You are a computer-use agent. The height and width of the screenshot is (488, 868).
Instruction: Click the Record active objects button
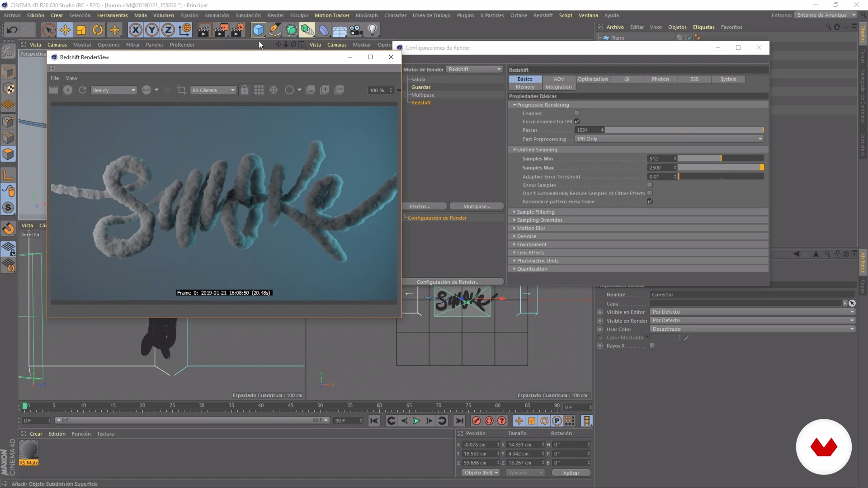(476, 421)
